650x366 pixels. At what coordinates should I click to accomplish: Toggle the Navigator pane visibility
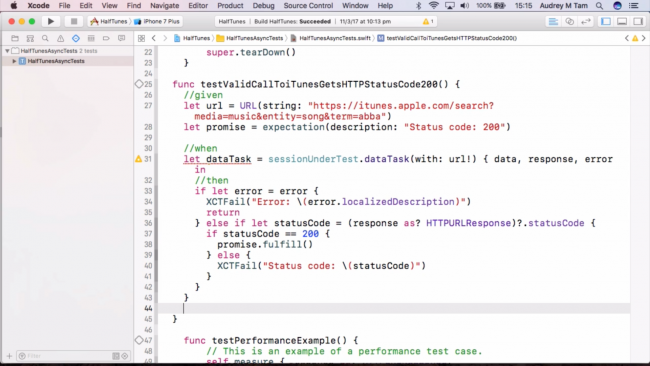click(x=606, y=21)
